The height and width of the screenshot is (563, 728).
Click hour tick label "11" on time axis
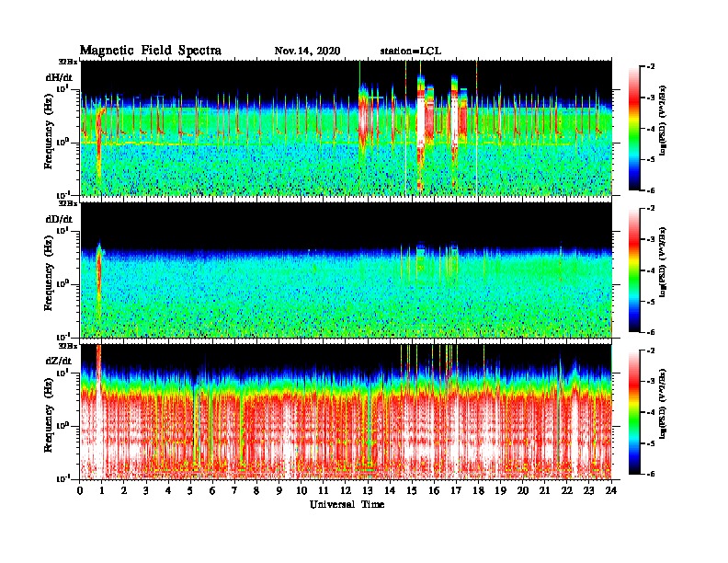pyautogui.click(x=324, y=490)
